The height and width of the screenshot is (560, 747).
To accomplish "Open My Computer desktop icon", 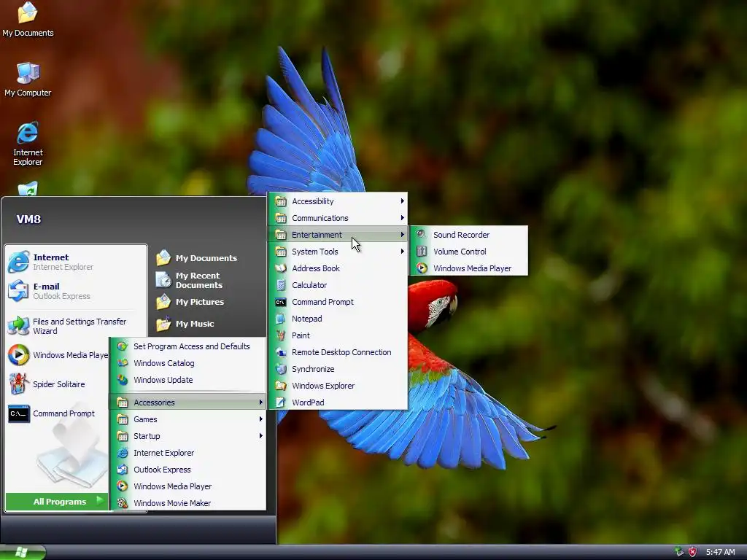I will [x=28, y=73].
